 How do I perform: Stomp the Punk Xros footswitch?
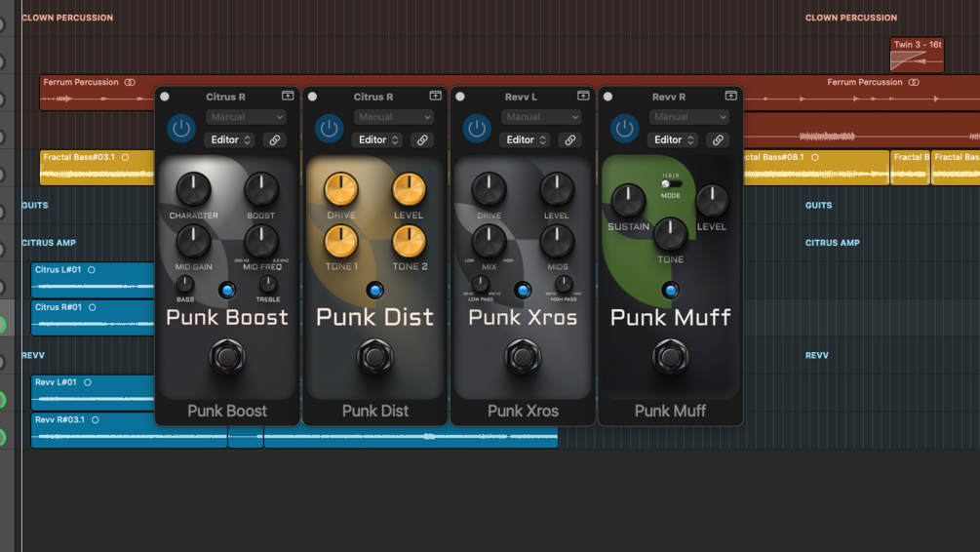[523, 357]
